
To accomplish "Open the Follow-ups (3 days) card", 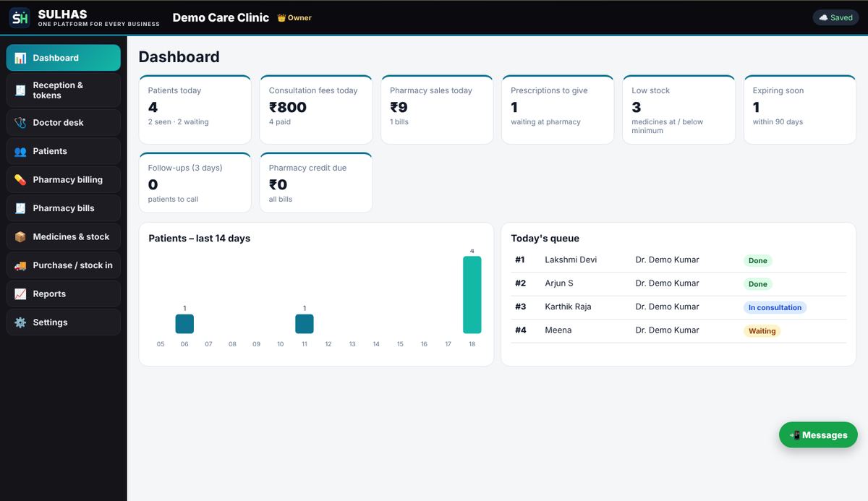I will point(195,183).
